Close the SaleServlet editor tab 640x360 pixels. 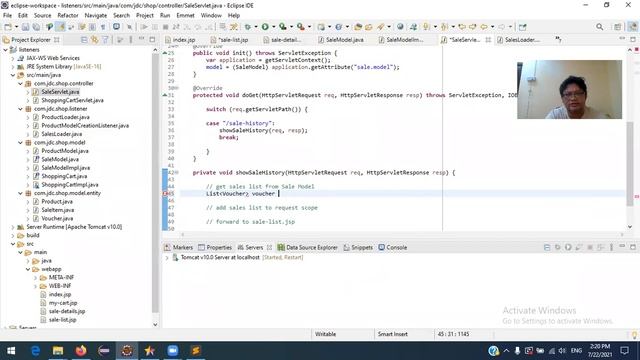[488, 40]
